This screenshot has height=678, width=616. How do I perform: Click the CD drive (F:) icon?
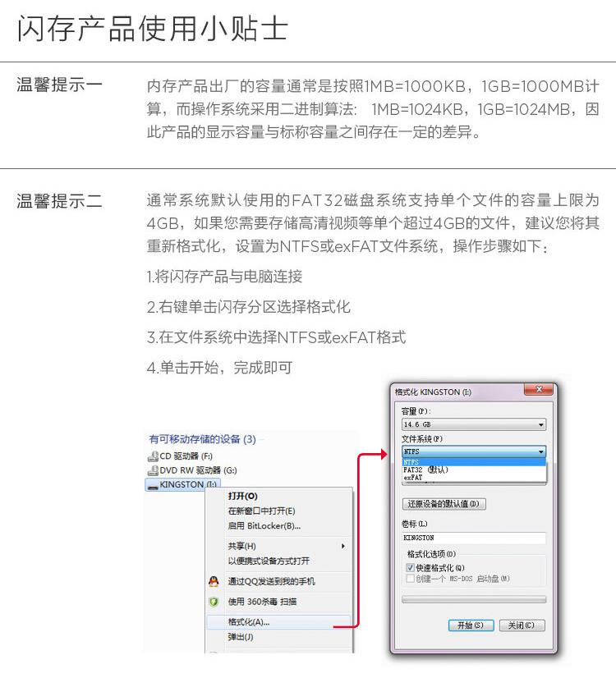click(153, 456)
